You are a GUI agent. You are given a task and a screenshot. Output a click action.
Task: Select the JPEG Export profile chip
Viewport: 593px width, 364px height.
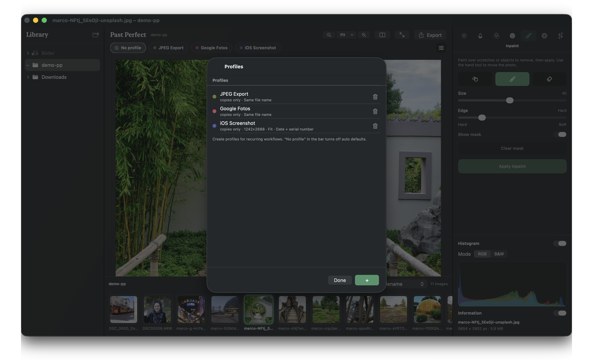tap(168, 48)
